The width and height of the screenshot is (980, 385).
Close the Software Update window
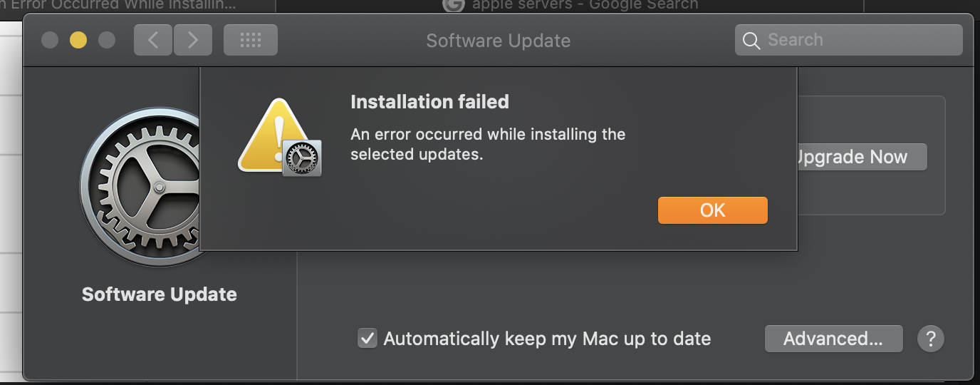(50, 40)
